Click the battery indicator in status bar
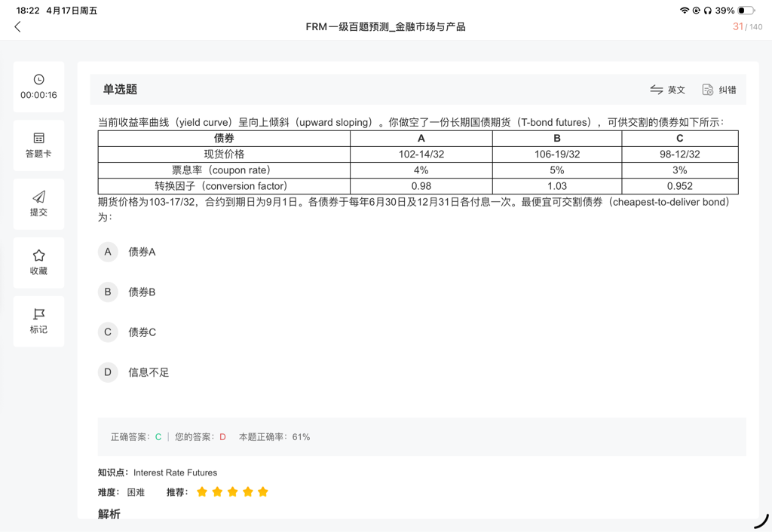 click(x=746, y=11)
